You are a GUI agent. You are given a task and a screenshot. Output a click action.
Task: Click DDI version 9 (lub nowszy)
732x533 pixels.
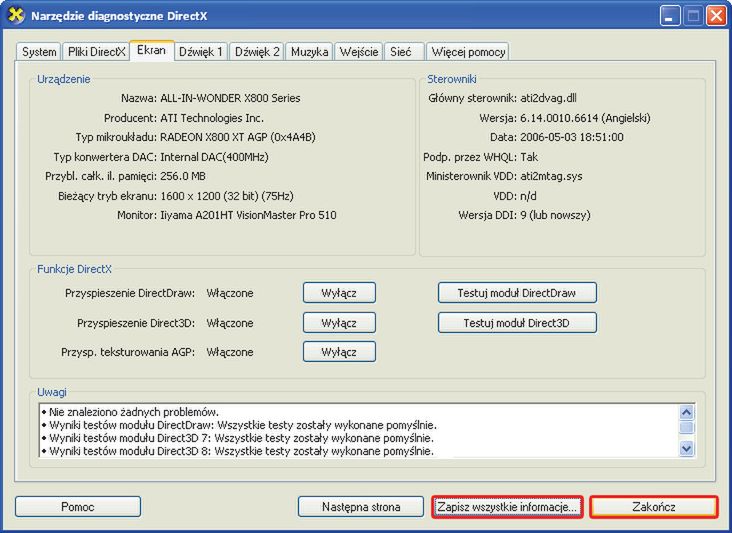point(556,215)
